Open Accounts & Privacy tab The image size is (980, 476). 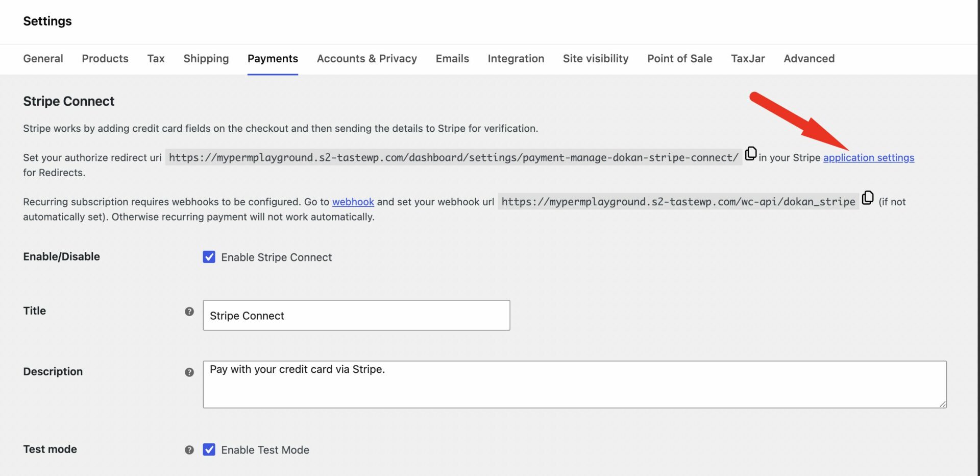[367, 59]
